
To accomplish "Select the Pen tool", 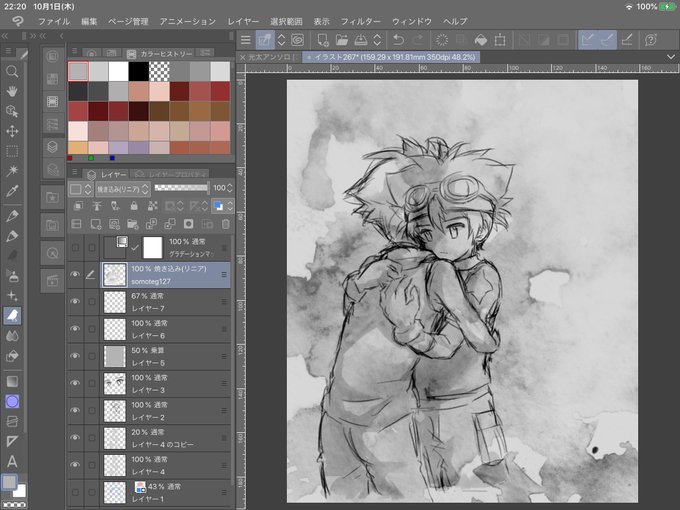I will coord(12,215).
